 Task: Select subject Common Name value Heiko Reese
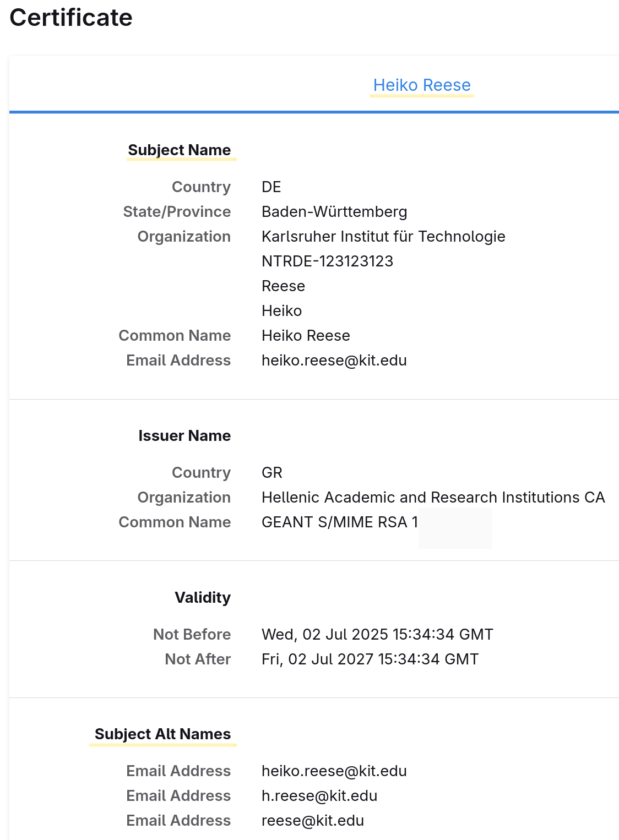click(x=306, y=336)
